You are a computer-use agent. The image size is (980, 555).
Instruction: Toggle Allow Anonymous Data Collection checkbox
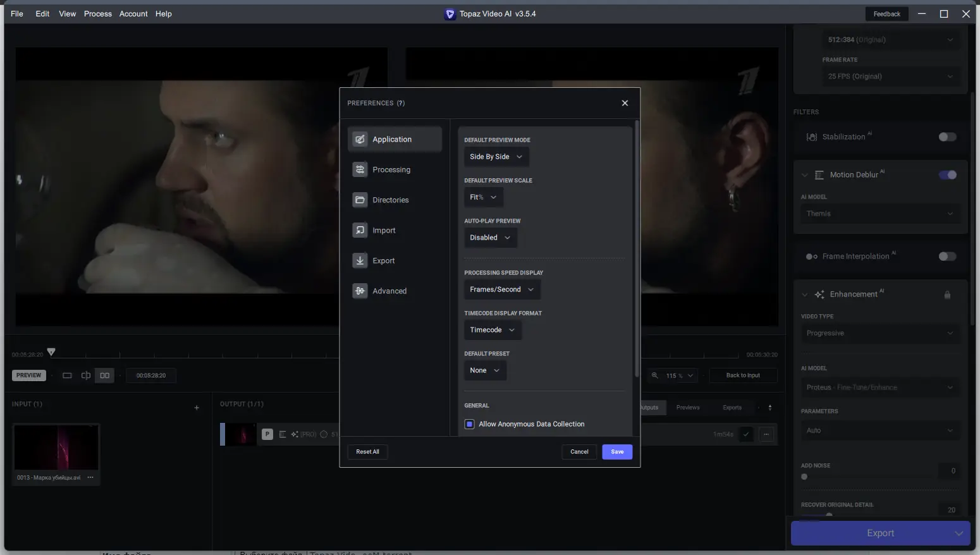point(469,424)
